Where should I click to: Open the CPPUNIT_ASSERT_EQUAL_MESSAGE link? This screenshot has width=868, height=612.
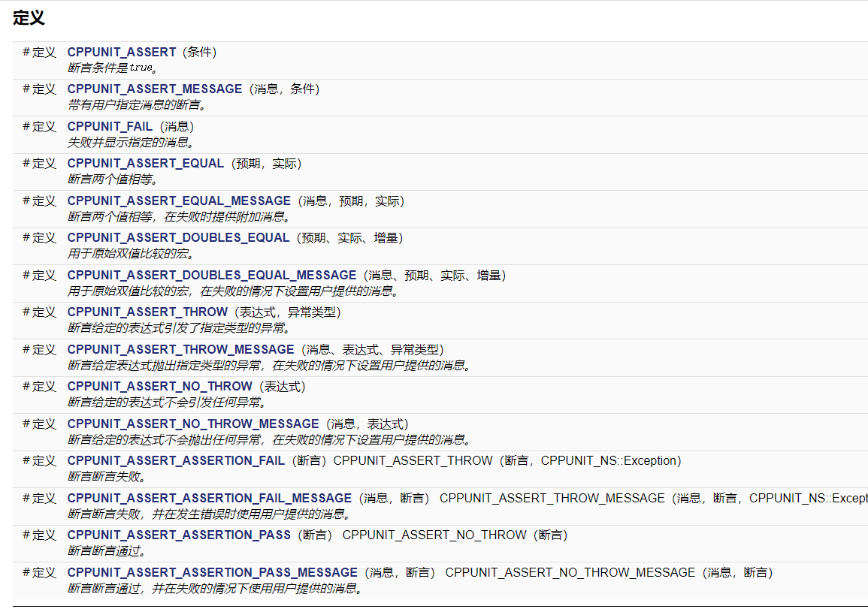click(x=179, y=200)
